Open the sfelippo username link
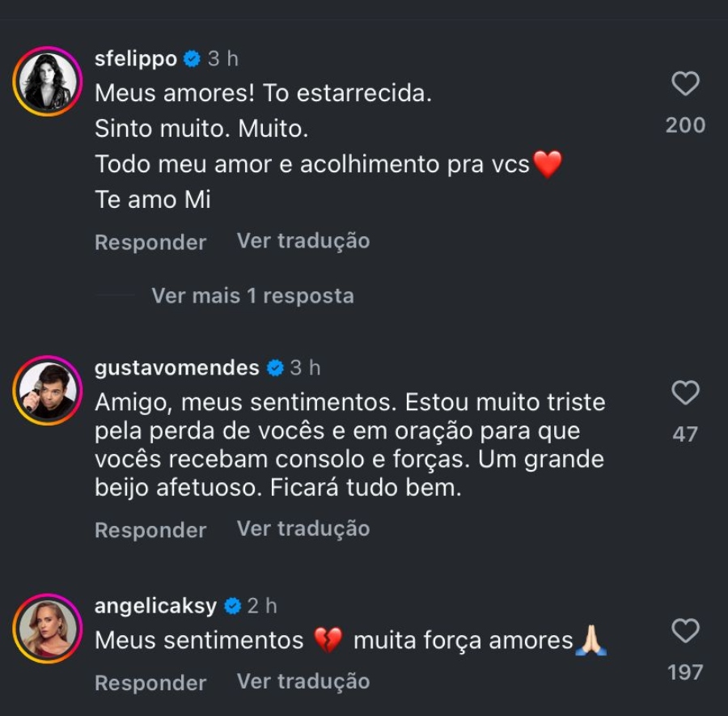Image resolution: width=728 pixels, height=716 pixels. pyautogui.click(x=135, y=59)
